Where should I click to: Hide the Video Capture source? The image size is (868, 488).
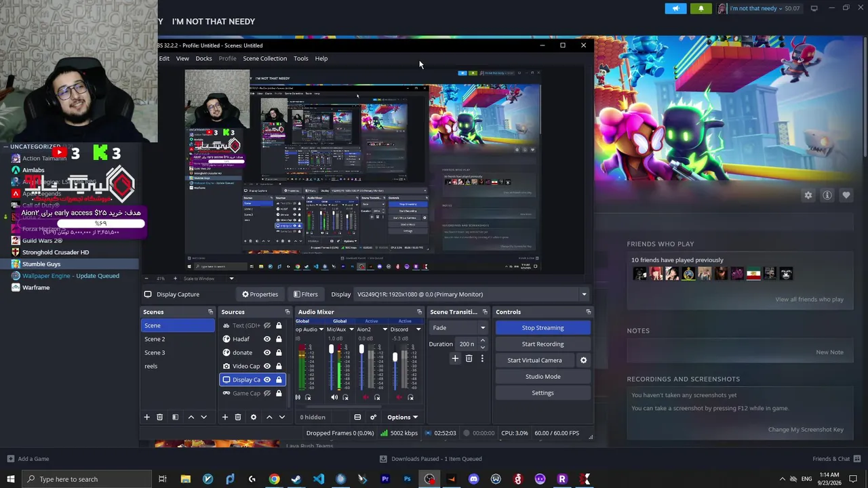pos(267,366)
